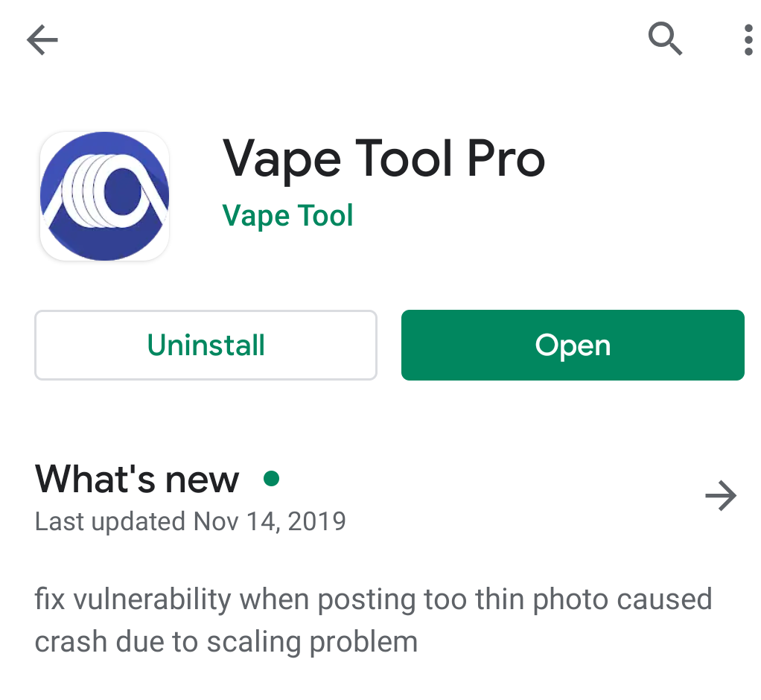Click the word Pro in app title
Viewport: 761px width, 700px height.
pos(506,159)
